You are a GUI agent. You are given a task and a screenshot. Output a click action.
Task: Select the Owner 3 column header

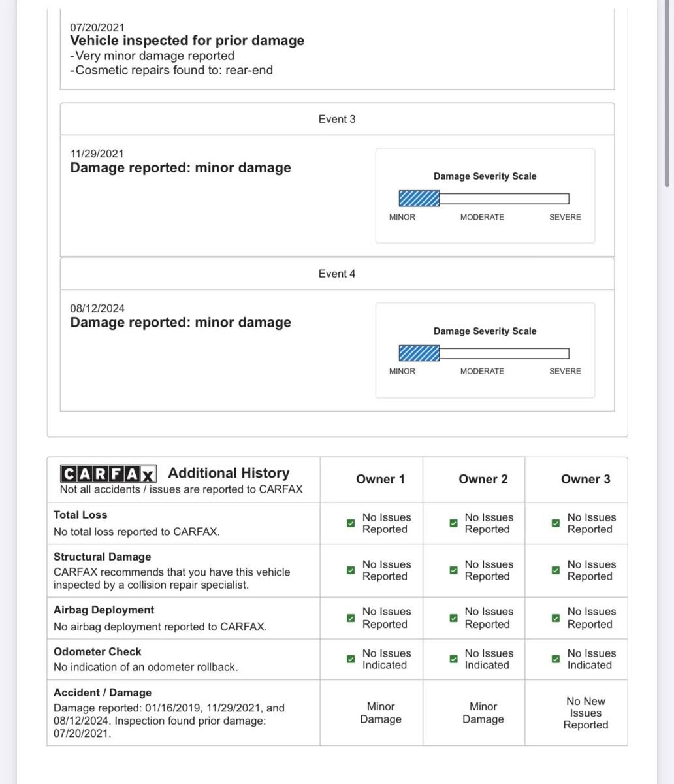click(x=585, y=479)
